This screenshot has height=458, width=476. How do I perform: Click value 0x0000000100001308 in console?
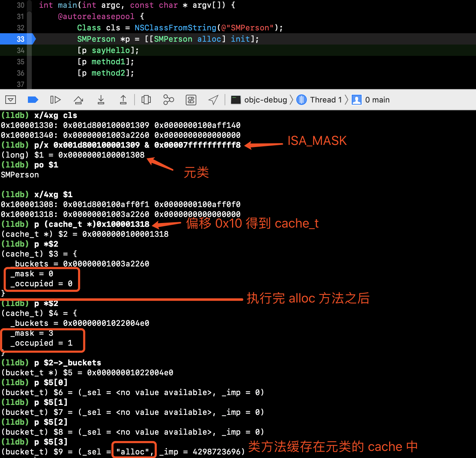101,155
